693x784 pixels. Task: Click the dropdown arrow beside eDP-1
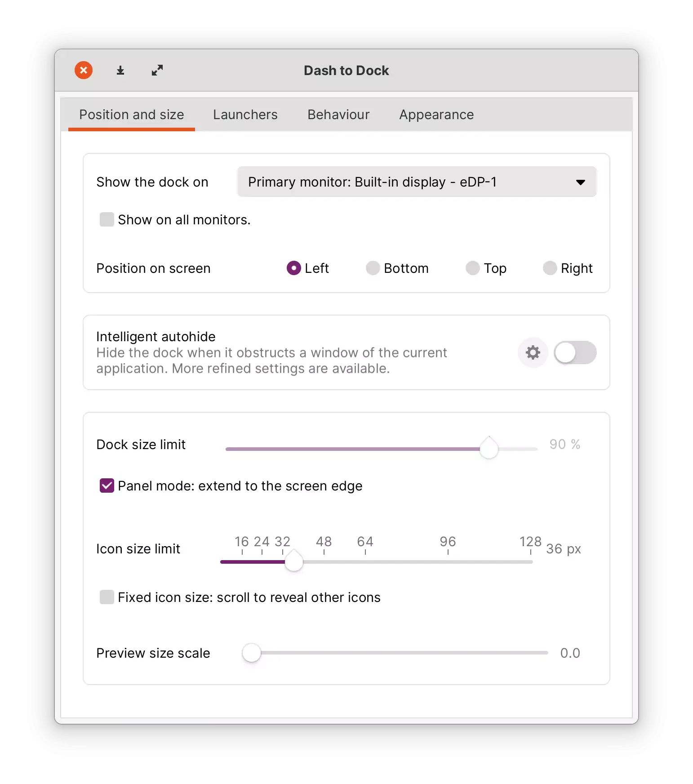580,182
